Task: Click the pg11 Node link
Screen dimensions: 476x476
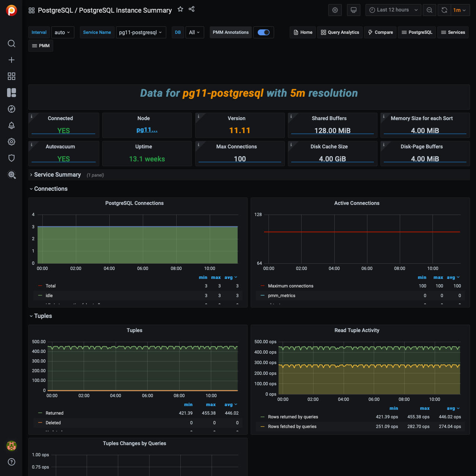Action: point(147,130)
